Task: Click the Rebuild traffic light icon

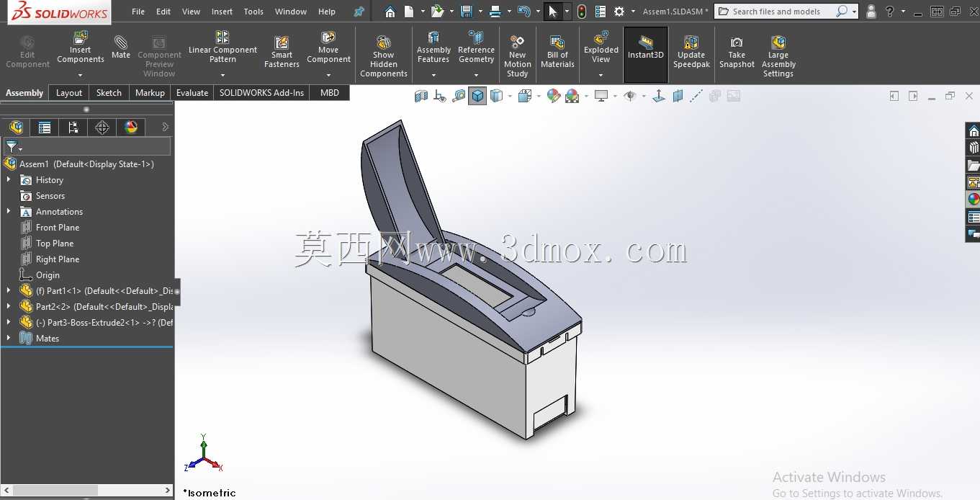Action: click(581, 12)
